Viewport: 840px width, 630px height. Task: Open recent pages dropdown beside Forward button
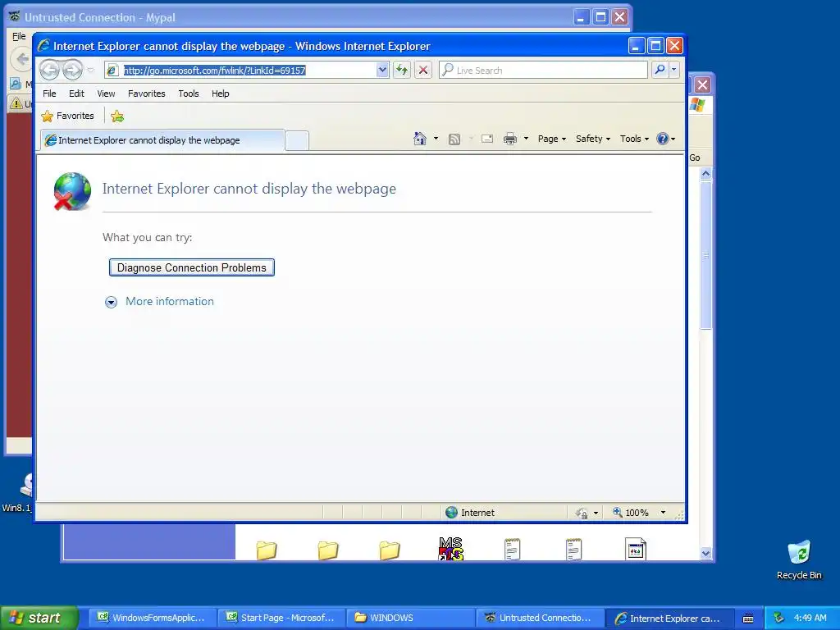(91, 71)
